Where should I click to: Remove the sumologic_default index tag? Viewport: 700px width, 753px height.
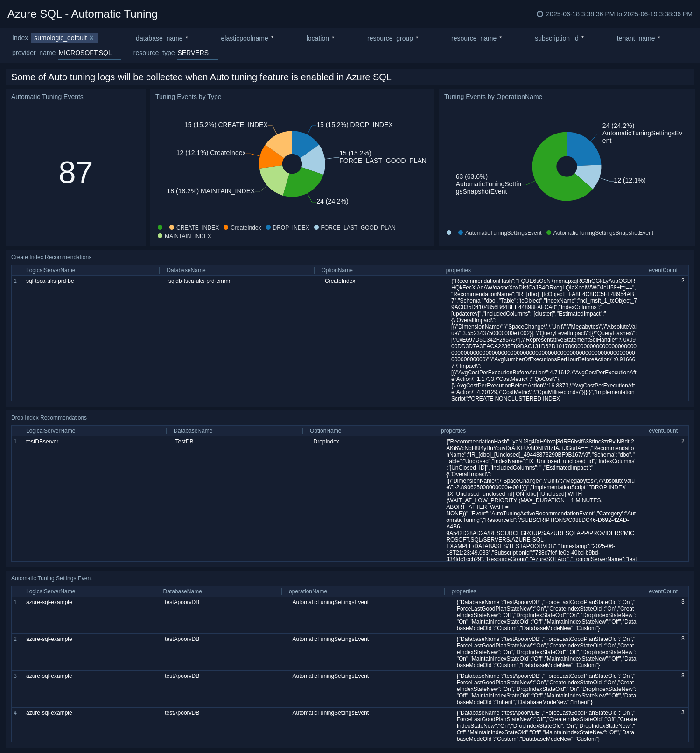point(91,38)
